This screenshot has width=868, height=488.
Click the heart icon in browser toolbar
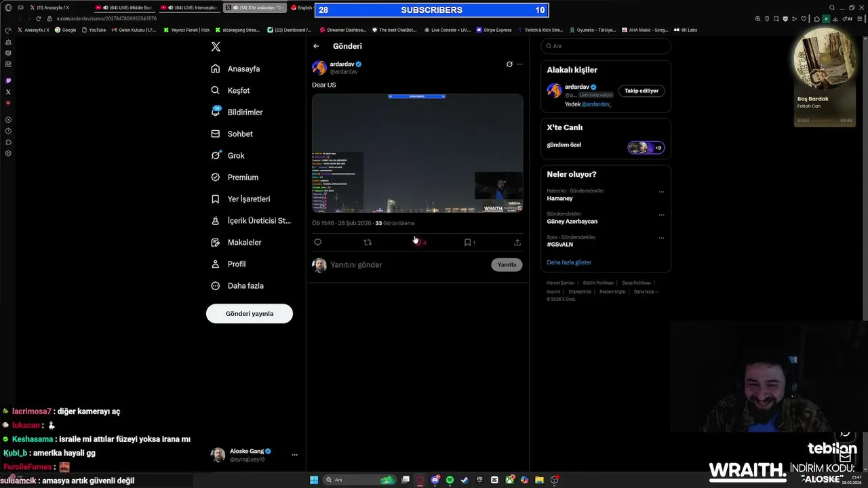pyautogui.click(x=804, y=19)
